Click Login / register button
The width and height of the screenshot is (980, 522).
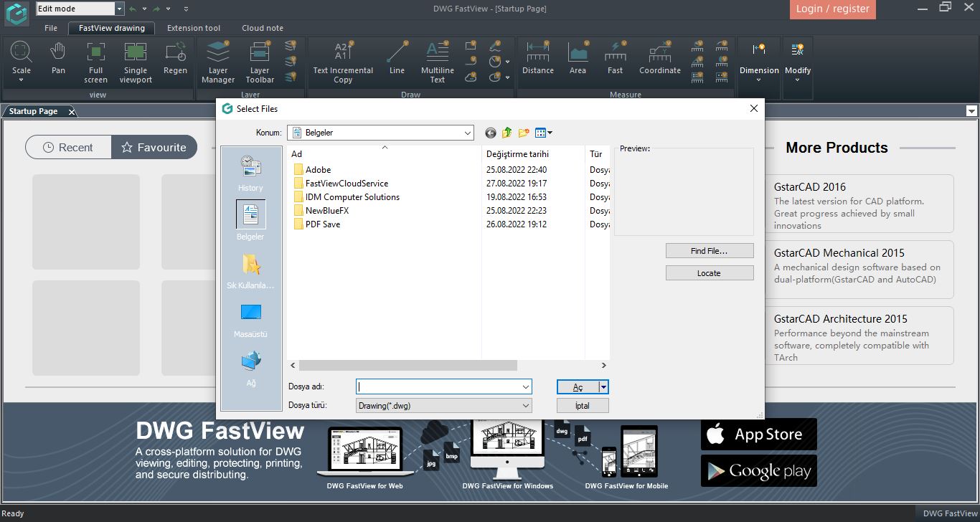pos(832,9)
